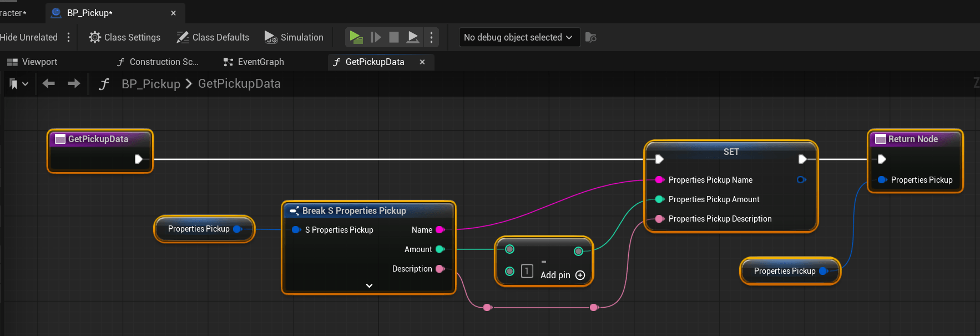
Task: Open play options three-dot menu
Action: pyautogui.click(x=431, y=37)
